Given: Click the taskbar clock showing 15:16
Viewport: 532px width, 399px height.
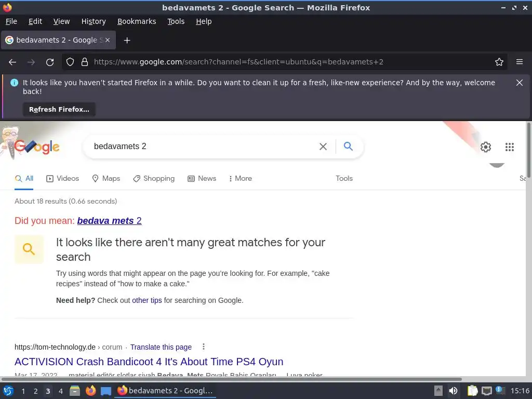Looking at the screenshot, I should pyautogui.click(x=520, y=391).
